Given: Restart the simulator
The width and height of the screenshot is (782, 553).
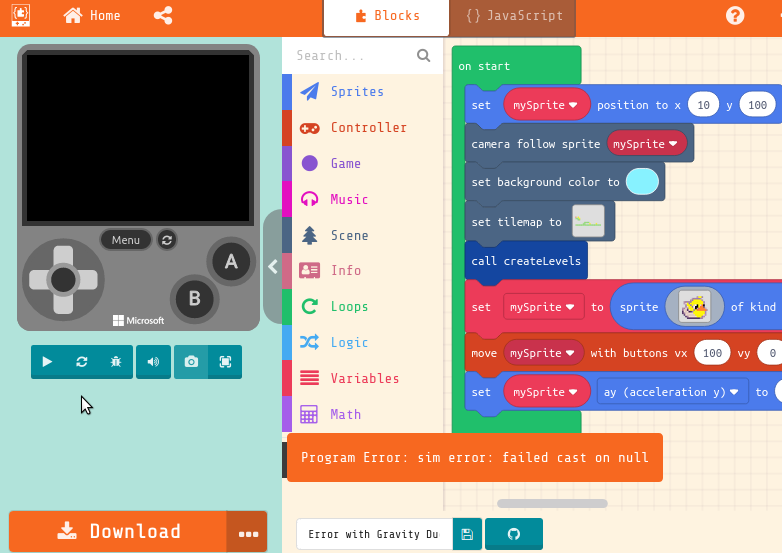Looking at the screenshot, I should point(82,362).
